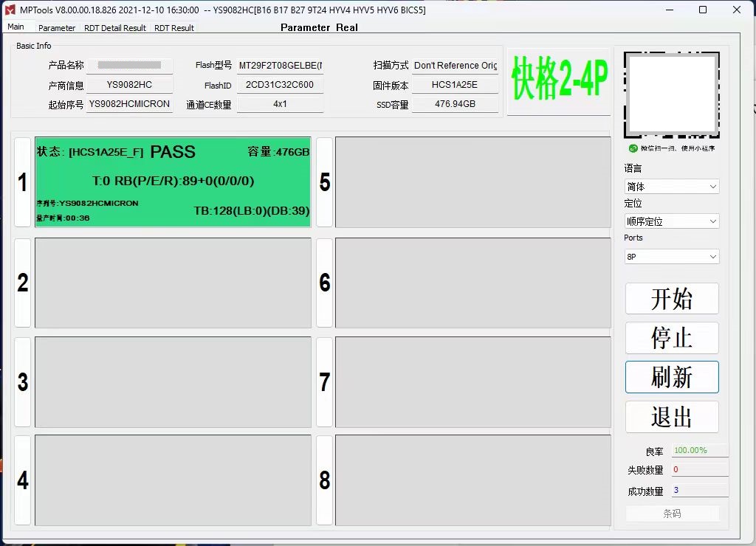
Task: Click the '容量:476GB' text in port 1
Action: click(278, 152)
